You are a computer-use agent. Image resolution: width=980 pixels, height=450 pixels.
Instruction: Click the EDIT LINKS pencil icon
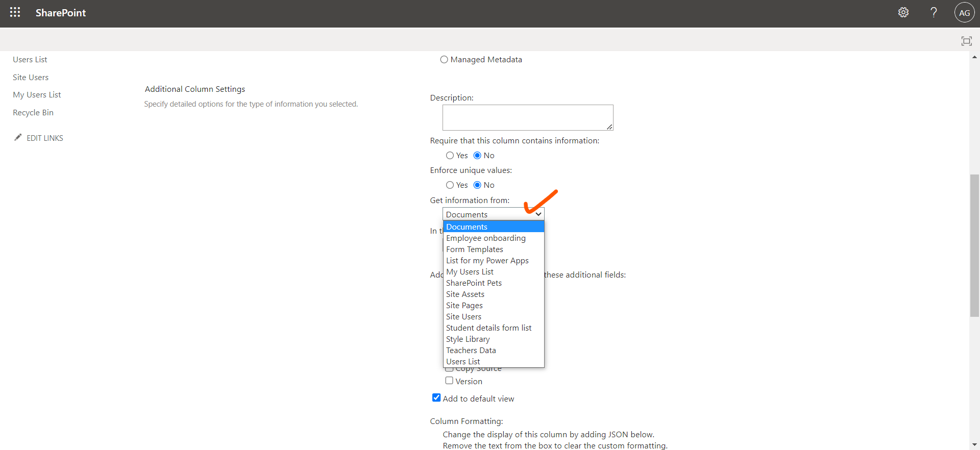(x=18, y=137)
